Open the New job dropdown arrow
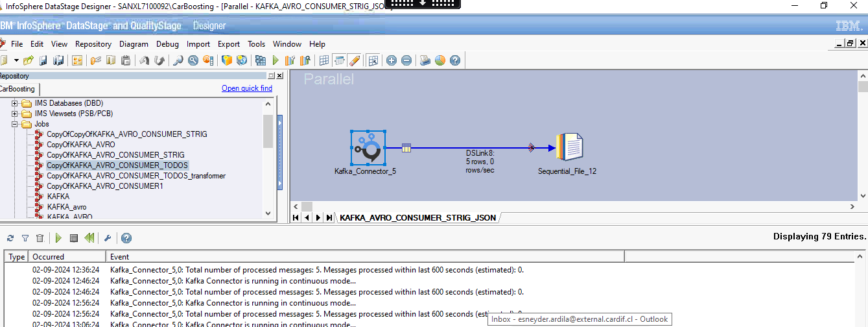The width and height of the screenshot is (868, 327). click(x=16, y=60)
